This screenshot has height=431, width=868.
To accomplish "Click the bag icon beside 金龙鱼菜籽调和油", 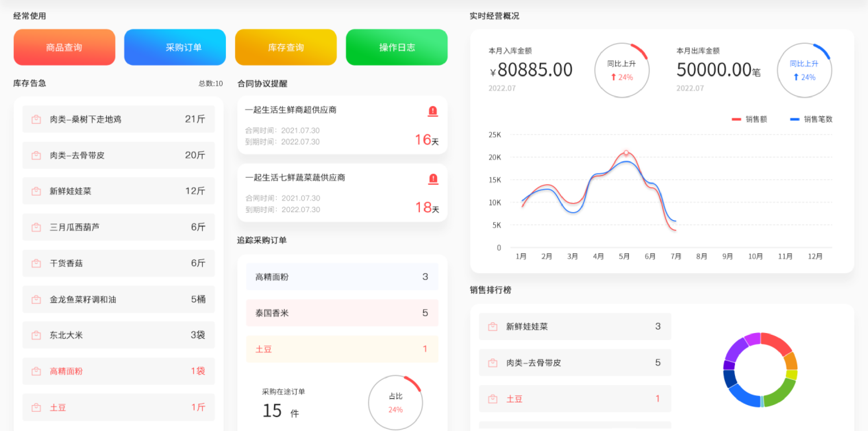I will [x=36, y=299].
